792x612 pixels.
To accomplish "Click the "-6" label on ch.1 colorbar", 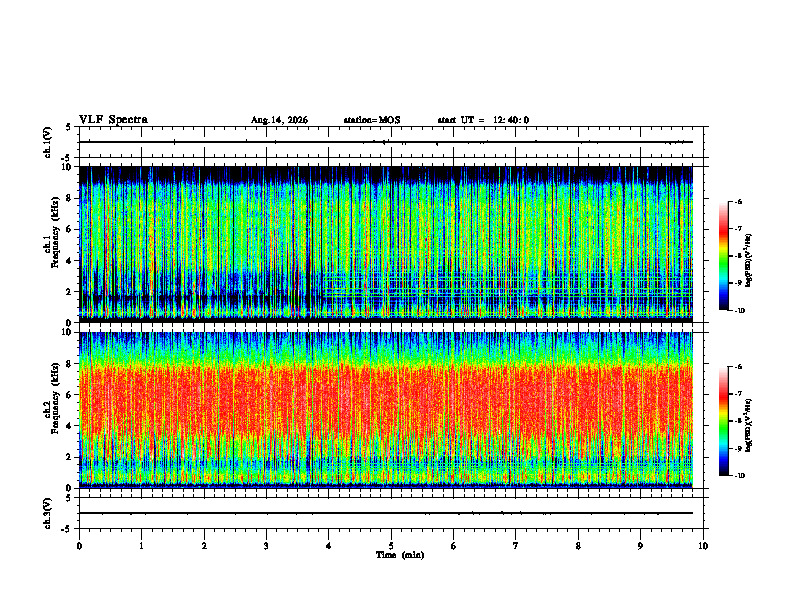I will click(x=738, y=201).
